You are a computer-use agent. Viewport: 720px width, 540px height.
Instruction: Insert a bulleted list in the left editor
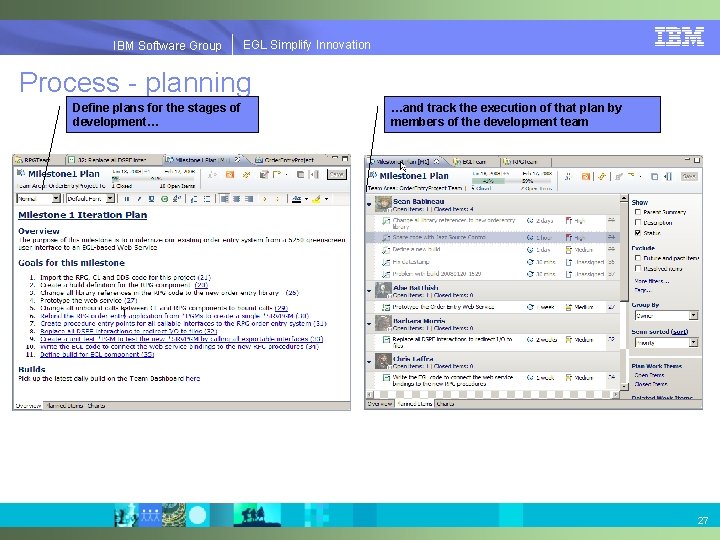(207, 199)
